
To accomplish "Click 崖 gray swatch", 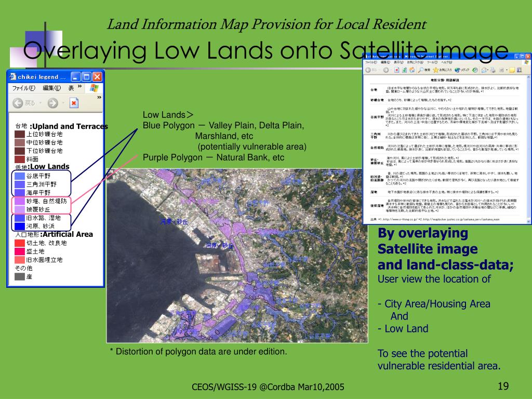I will click(x=20, y=276).
